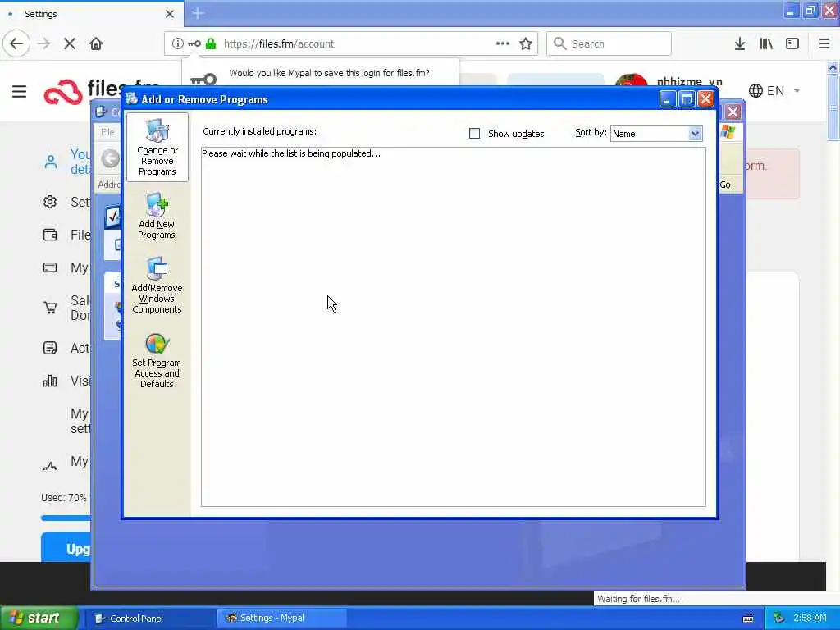Bookmark this page with star
The height and width of the screenshot is (630, 840).
526,44
